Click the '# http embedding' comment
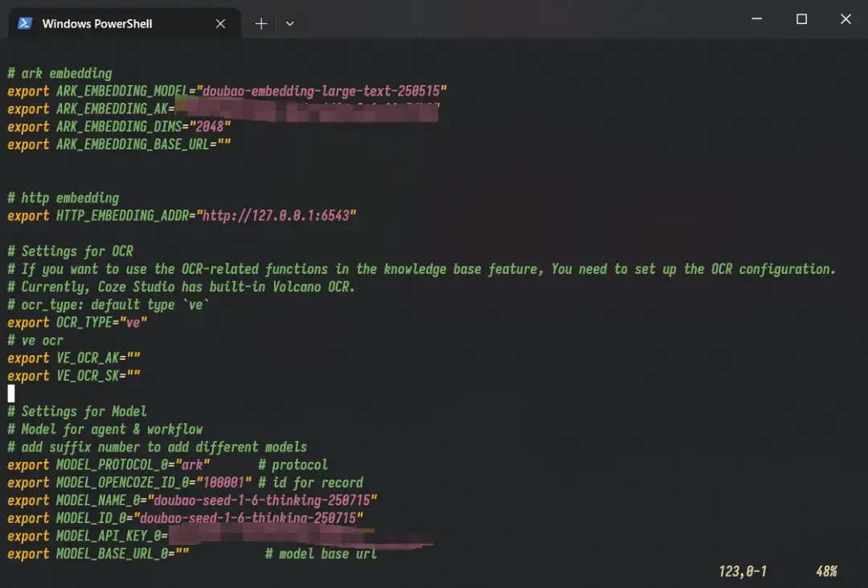The width and height of the screenshot is (868, 588). tap(63, 198)
